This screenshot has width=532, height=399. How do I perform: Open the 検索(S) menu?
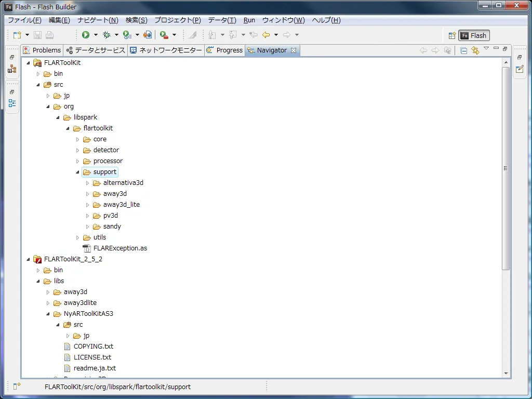(137, 20)
